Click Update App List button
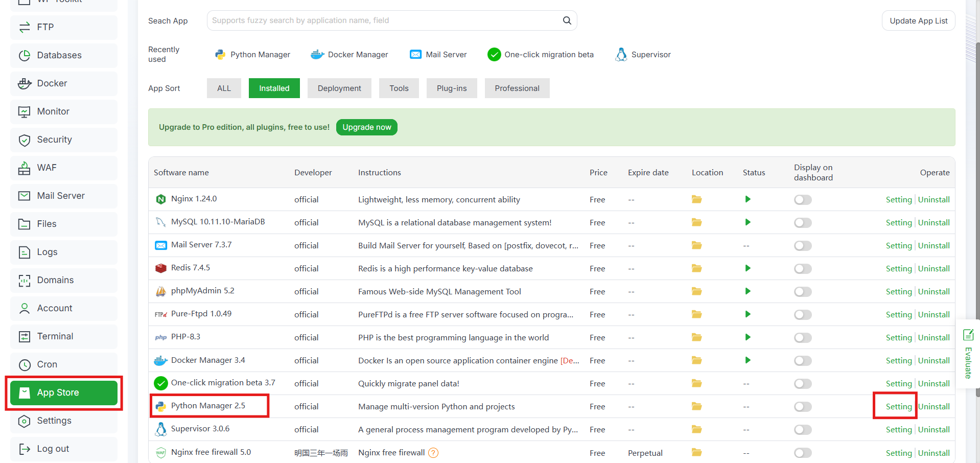This screenshot has height=463, width=980. tap(918, 20)
